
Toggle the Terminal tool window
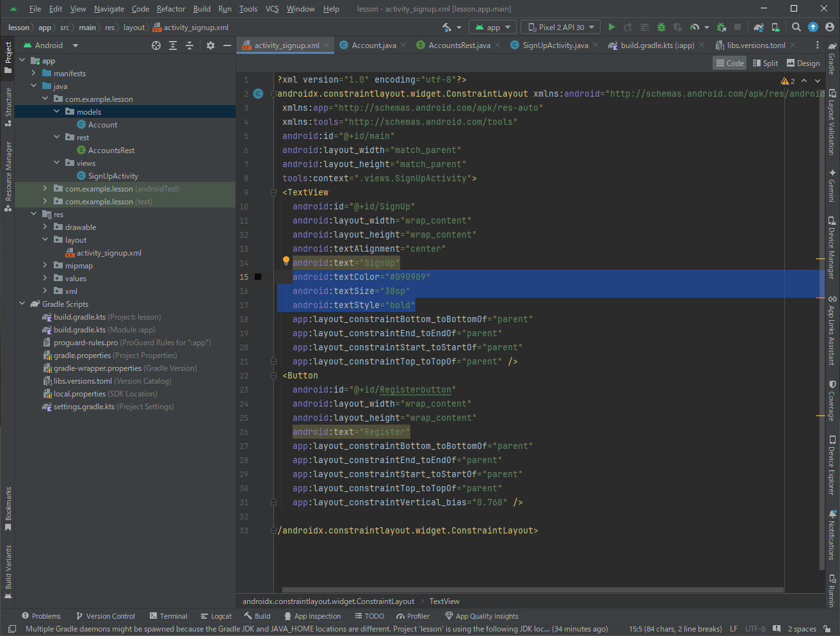pos(168,616)
